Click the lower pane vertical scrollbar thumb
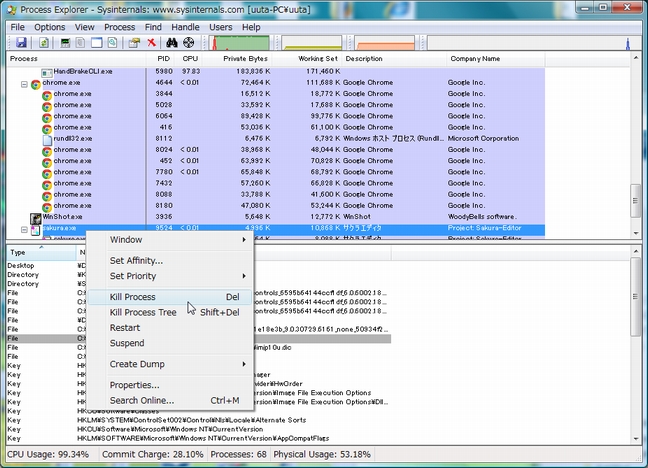Screen dimensions: 648x468 tap(636, 297)
